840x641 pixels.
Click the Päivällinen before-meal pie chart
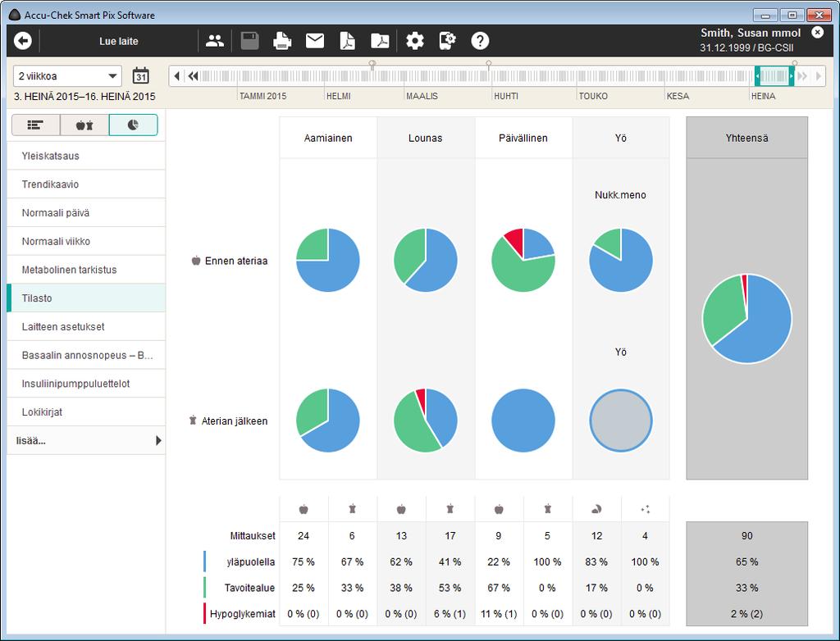pos(523,261)
